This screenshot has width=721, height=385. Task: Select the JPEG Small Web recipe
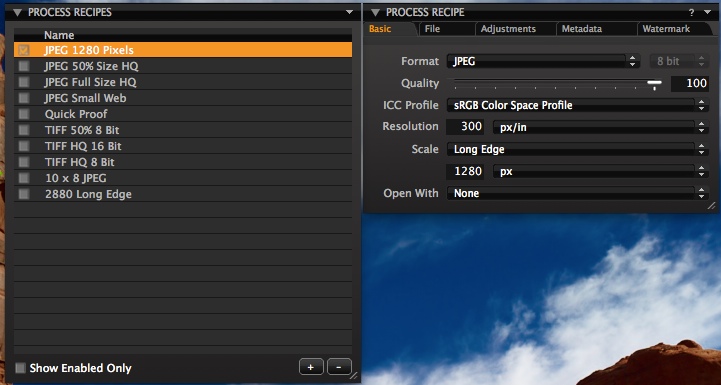[x=183, y=98]
